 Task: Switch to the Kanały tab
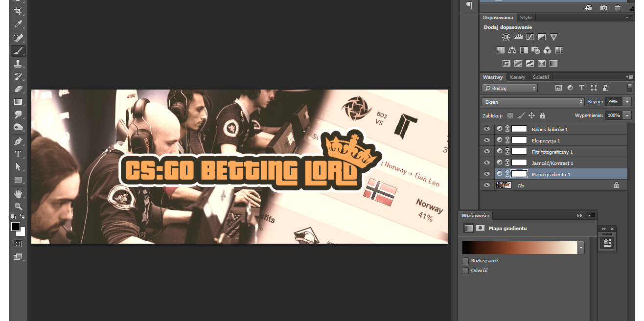517,77
